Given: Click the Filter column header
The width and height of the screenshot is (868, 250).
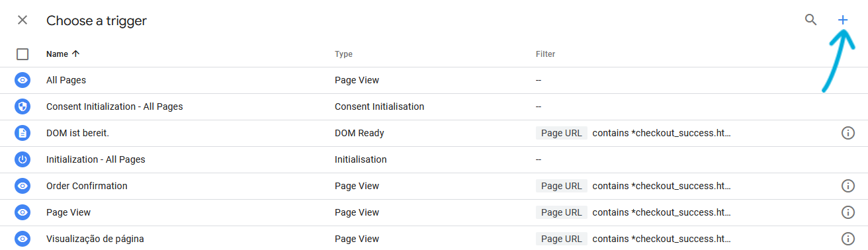Looking at the screenshot, I should pos(545,54).
